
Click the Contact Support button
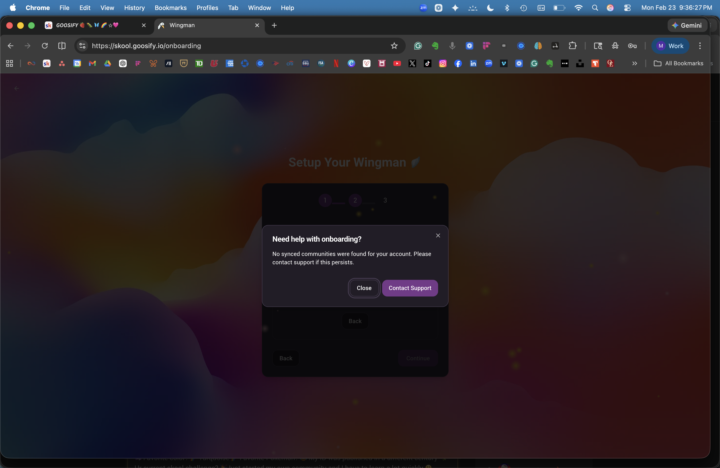(410, 288)
